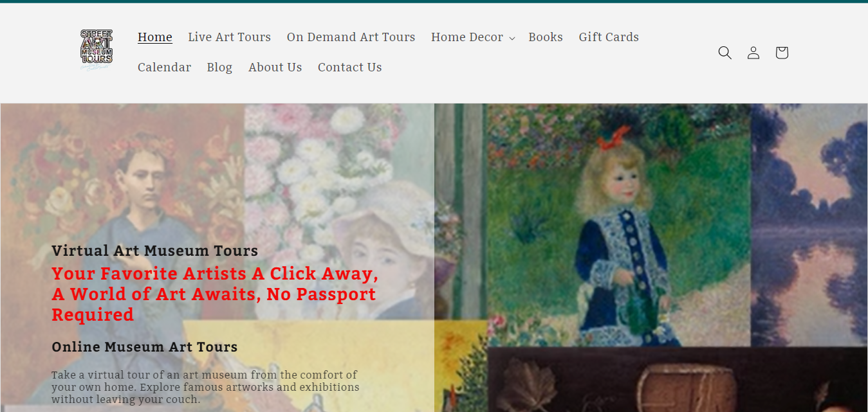This screenshot has height=412, width=868.
Task: Click the Street Art Museum Tours logo
Action: [97, 50]
